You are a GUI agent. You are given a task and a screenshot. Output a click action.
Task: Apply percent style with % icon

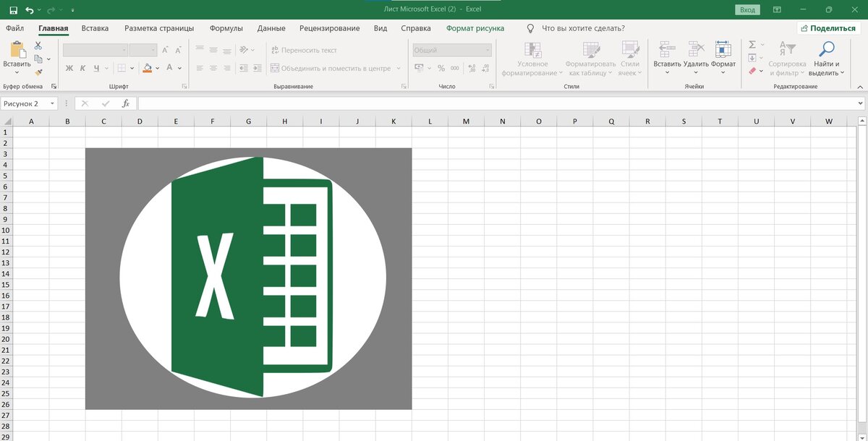point(441,68)
